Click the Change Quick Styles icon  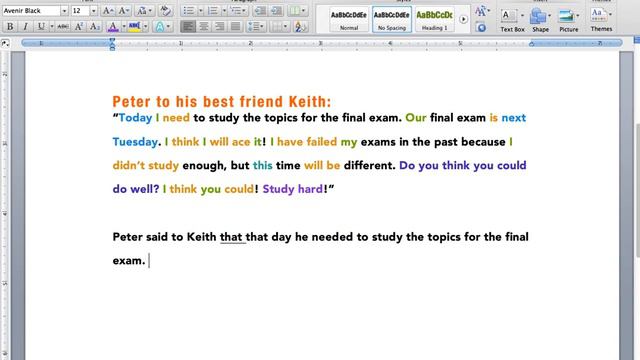pos(482,11)
